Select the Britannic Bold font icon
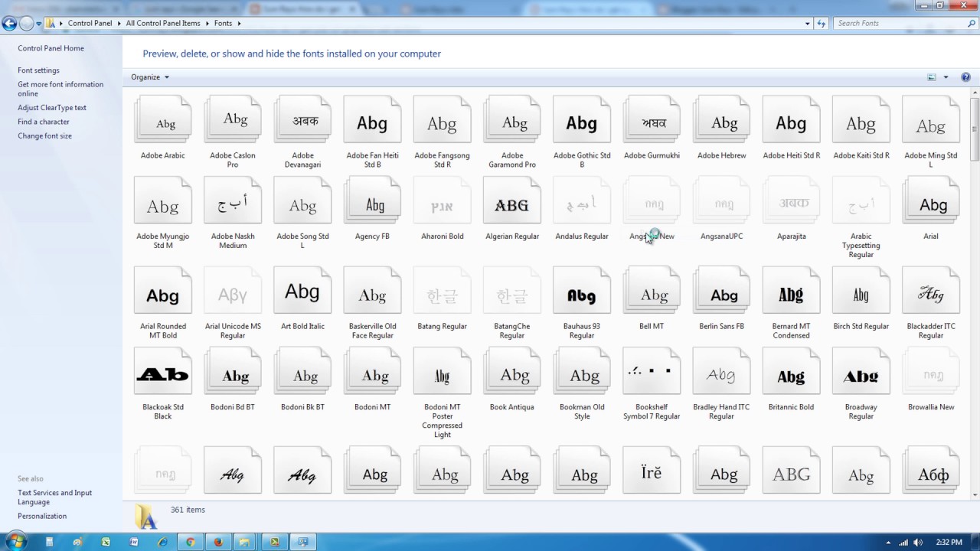The width and height of the screenshot is (980, 551). pyautogui.click(x=791, y=373)
